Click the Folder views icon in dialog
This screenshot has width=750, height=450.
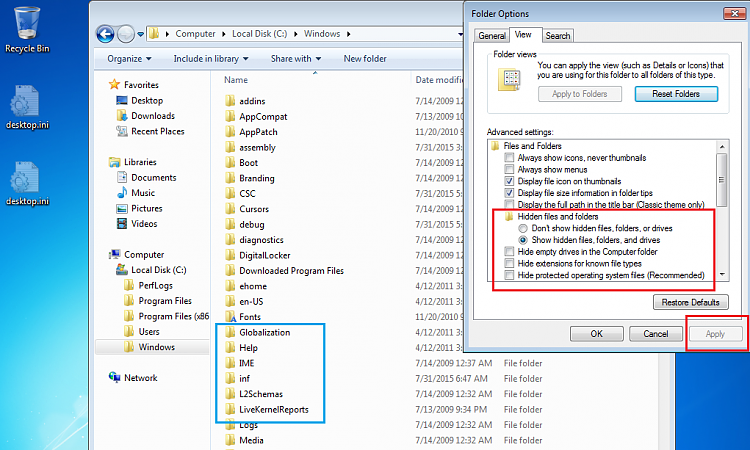pos(510,79)
